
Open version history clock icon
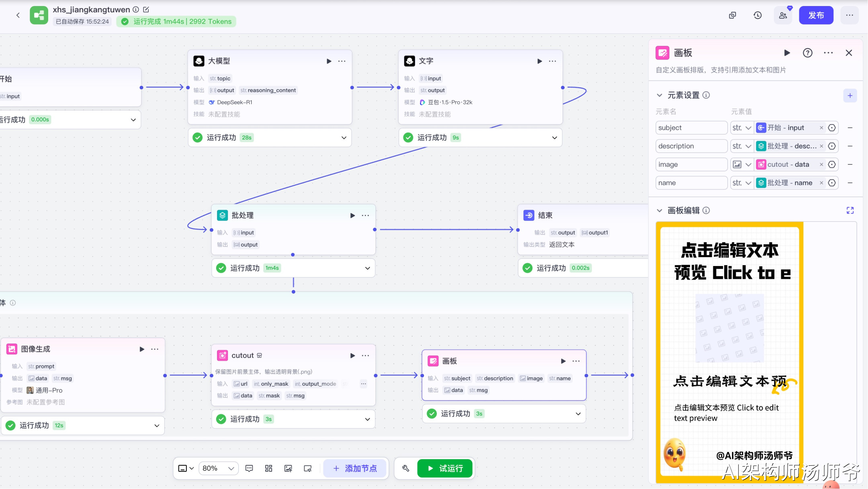point(757,15)
